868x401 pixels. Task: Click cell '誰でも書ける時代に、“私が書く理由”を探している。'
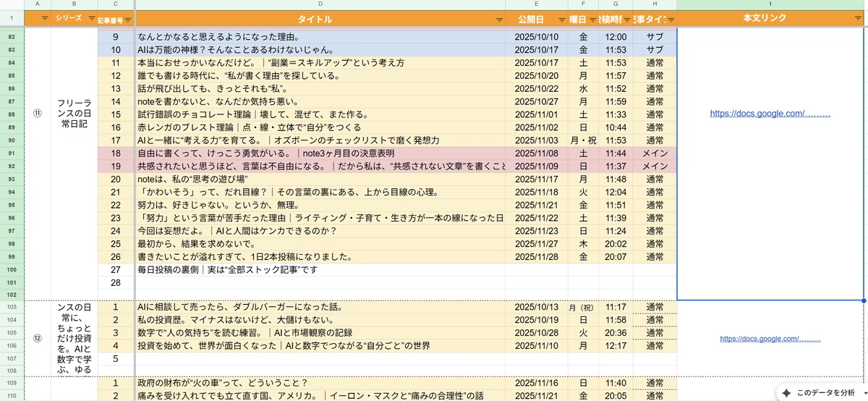pos(320,76)
